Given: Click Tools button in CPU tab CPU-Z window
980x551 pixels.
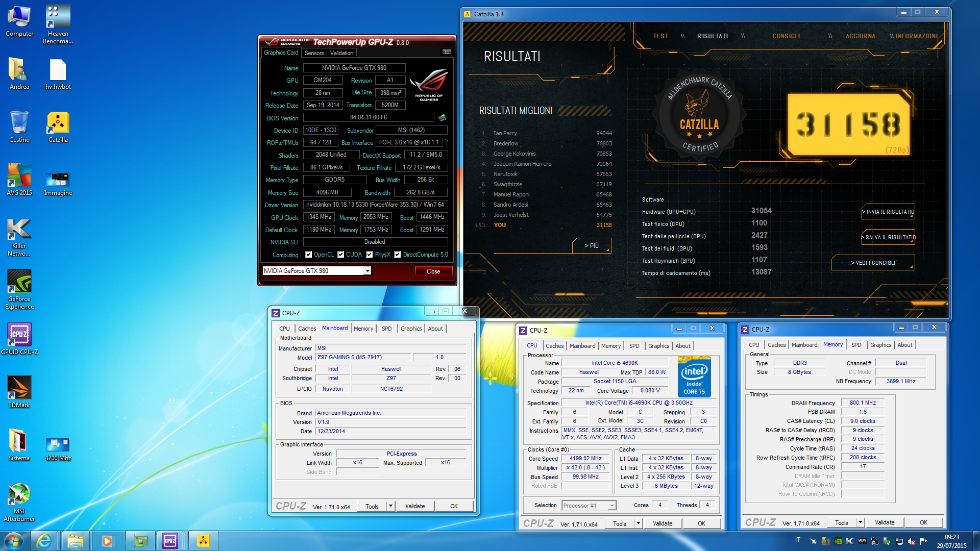Looking at the screenshot, I should [620, 523].
